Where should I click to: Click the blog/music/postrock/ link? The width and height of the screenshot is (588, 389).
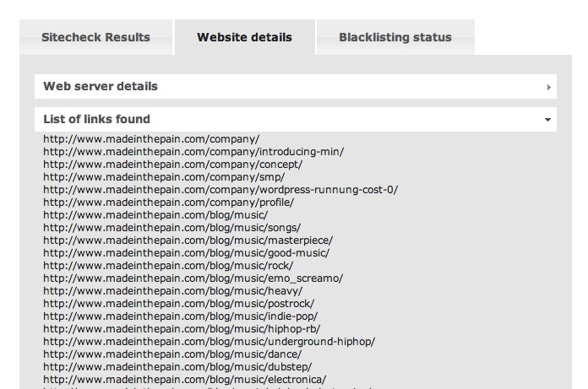178,304
